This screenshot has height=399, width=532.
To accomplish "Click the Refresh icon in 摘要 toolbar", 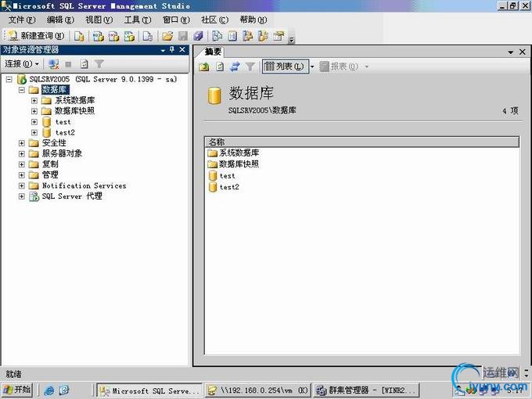I will [x=220, y=66].
